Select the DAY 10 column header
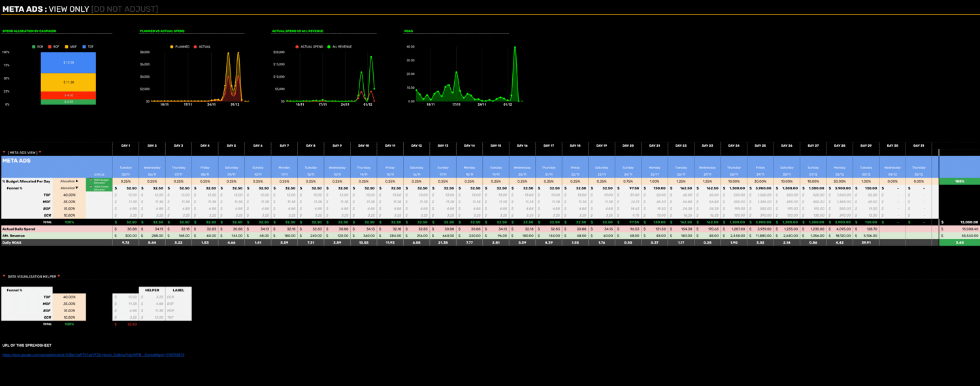This screenshot has height=386, width=980. point(363,146)
